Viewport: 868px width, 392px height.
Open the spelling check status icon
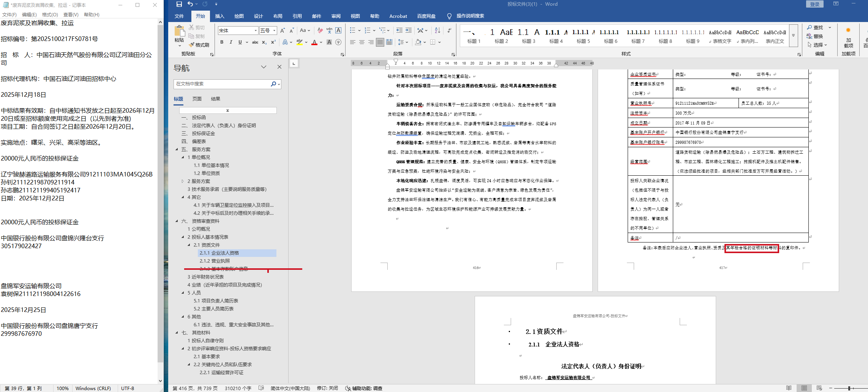point(261,388)
